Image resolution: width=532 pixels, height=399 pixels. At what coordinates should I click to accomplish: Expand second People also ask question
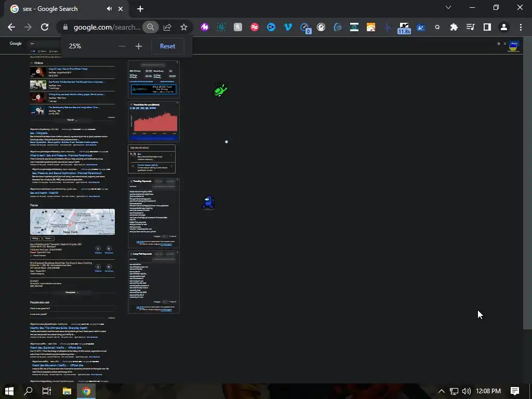coord(72,314)
